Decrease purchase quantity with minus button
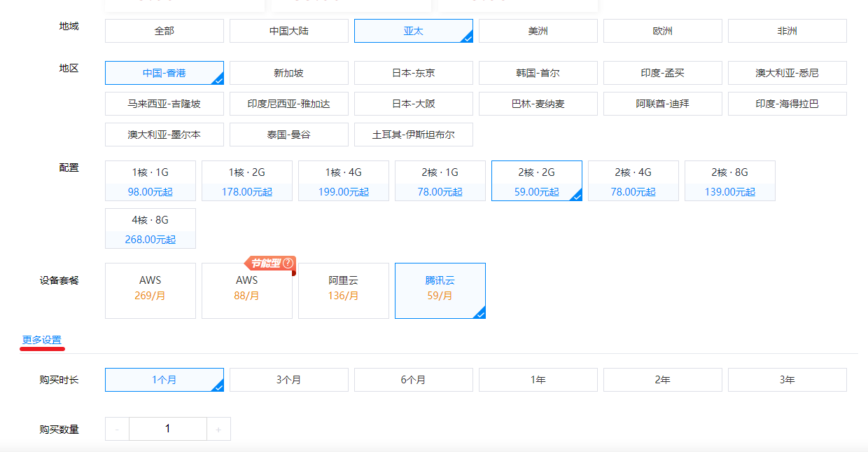The height and width of the screenshot is (452, 868). (x=117, y=429)
